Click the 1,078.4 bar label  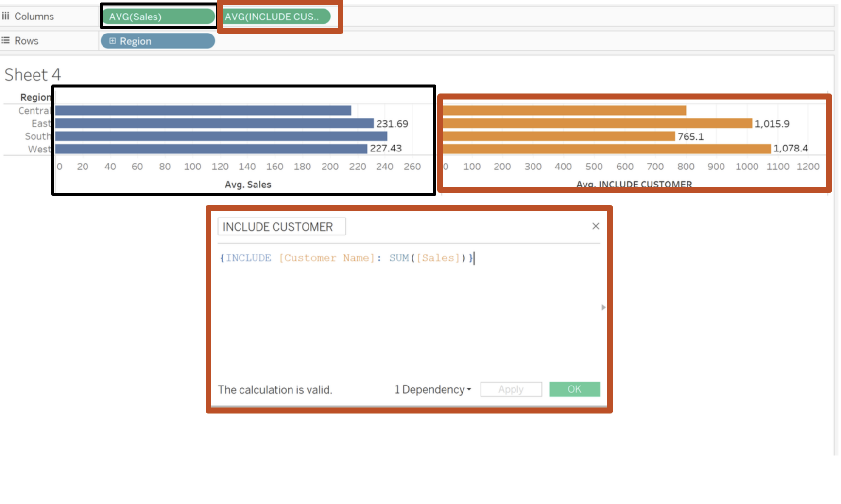[x=791, y=149]
